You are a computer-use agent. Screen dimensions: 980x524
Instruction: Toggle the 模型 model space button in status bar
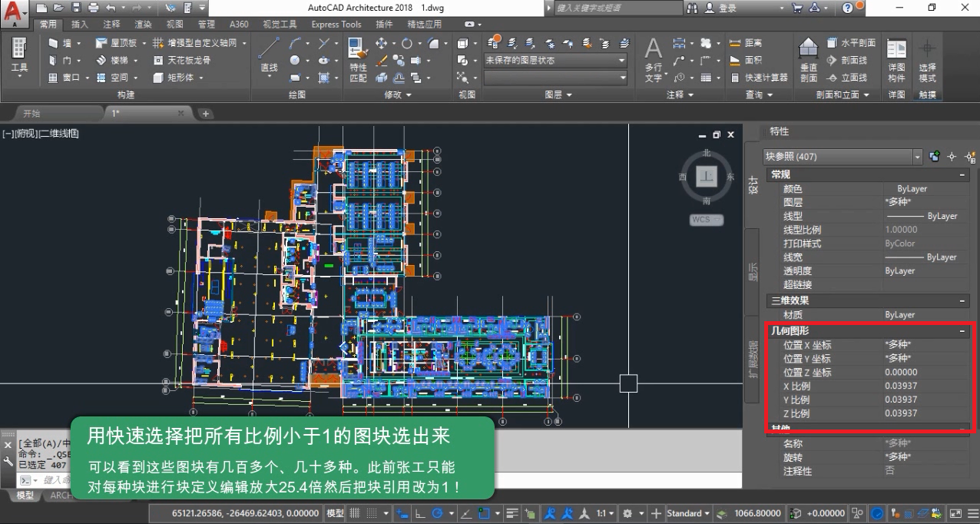pos(336,513)
